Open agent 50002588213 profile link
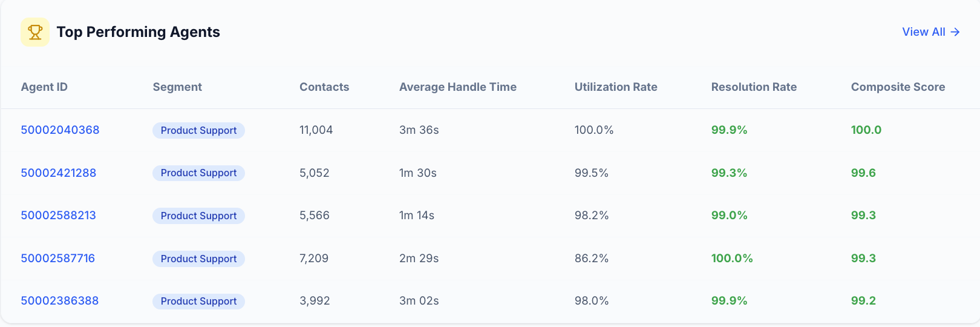The width and height of the screenshot is (980, 327). pyautogui.click(x=58, y=216)
